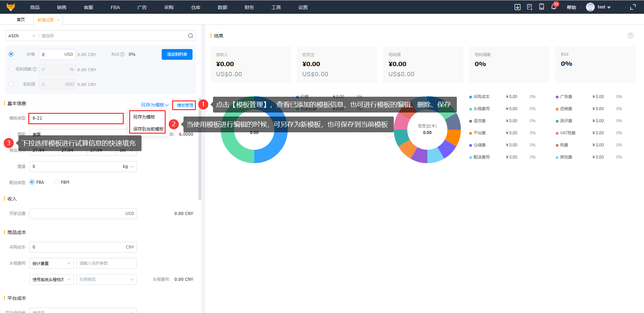The image size is (644, 313).
Task: Click the green 头程费用 legend dot
Action: [471, 109]
